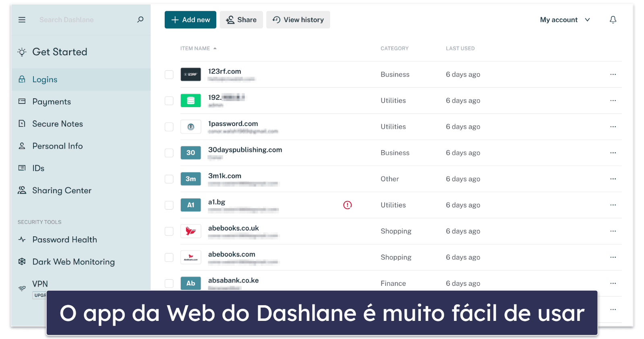Open more options for abebooks.com
The width and height of the screenshot is (644, 339).
tap(613, 257)
